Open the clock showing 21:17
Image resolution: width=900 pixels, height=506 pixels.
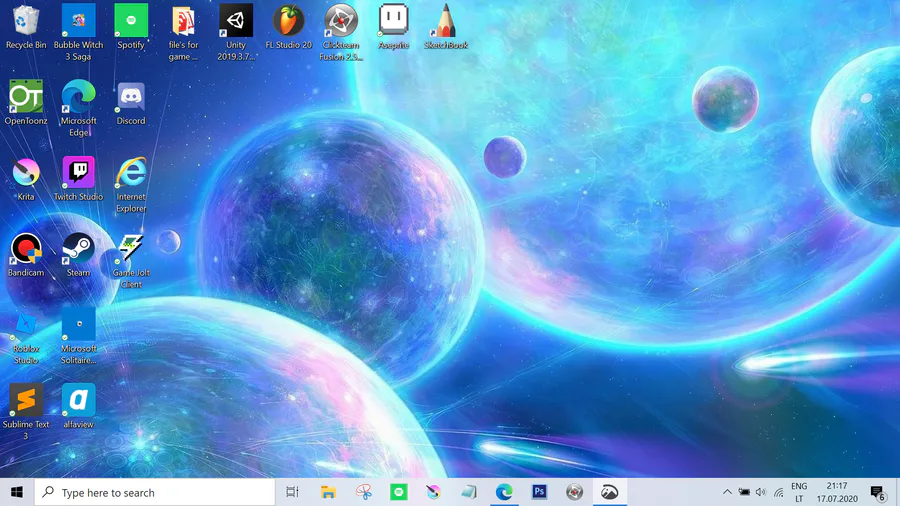837,492
